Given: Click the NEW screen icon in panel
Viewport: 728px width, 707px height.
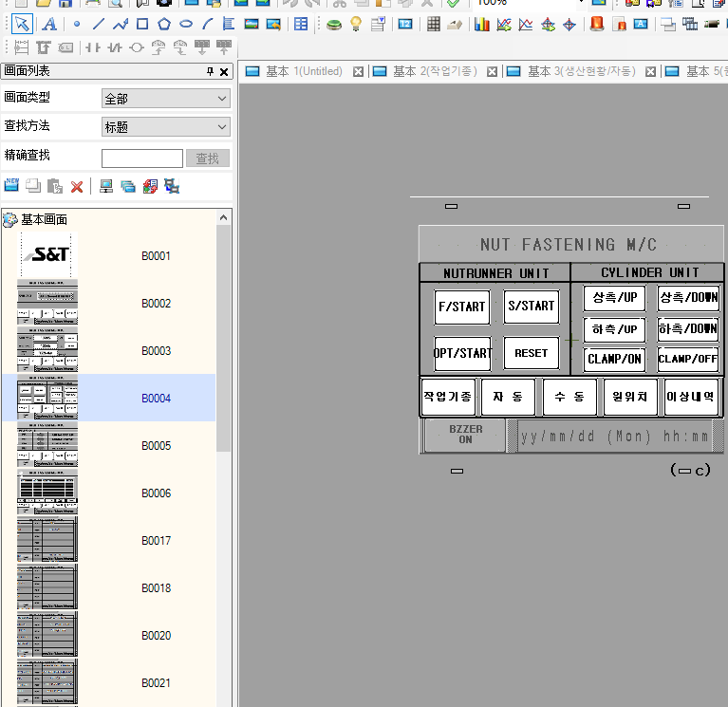Looking at the screenshot, I should tap(12, 186).
